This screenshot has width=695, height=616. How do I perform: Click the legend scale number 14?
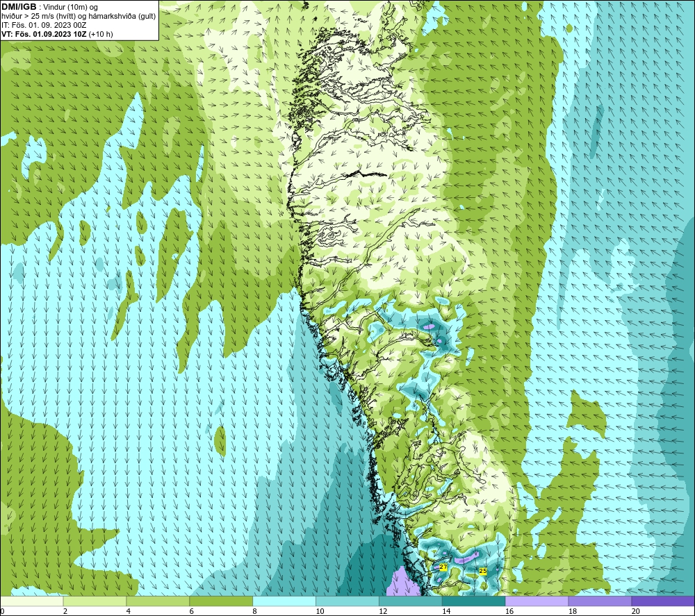click(446, 611)
